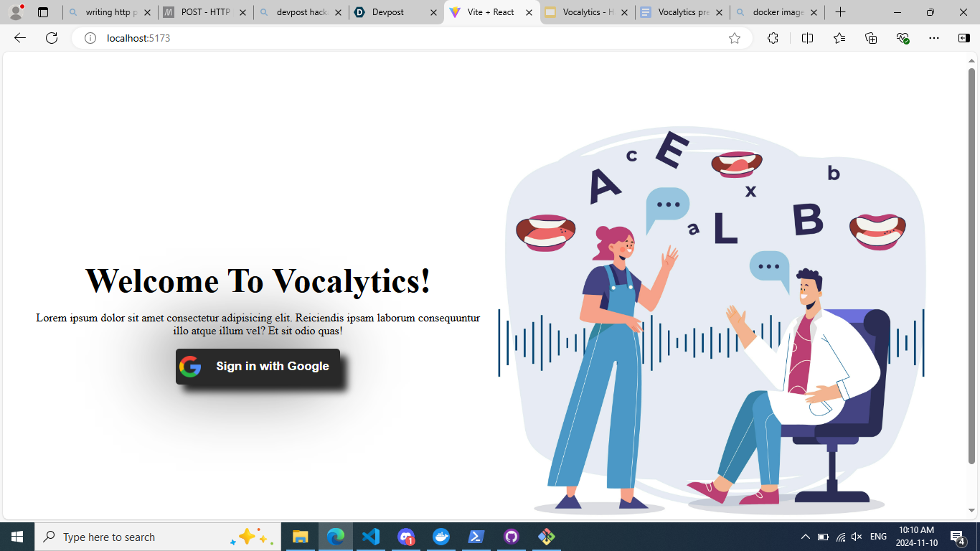Switch to the writing http tab
The width and height of the screenshot is (980, 551).
point(109,12)
